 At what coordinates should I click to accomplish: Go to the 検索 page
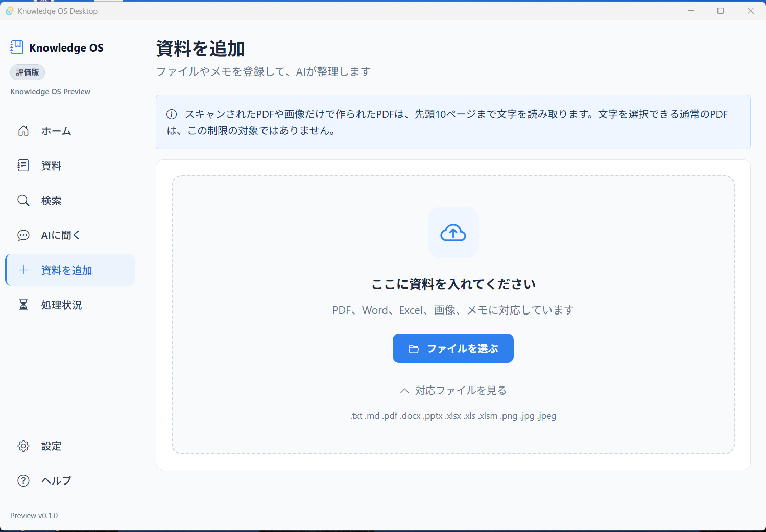(70, 200)
